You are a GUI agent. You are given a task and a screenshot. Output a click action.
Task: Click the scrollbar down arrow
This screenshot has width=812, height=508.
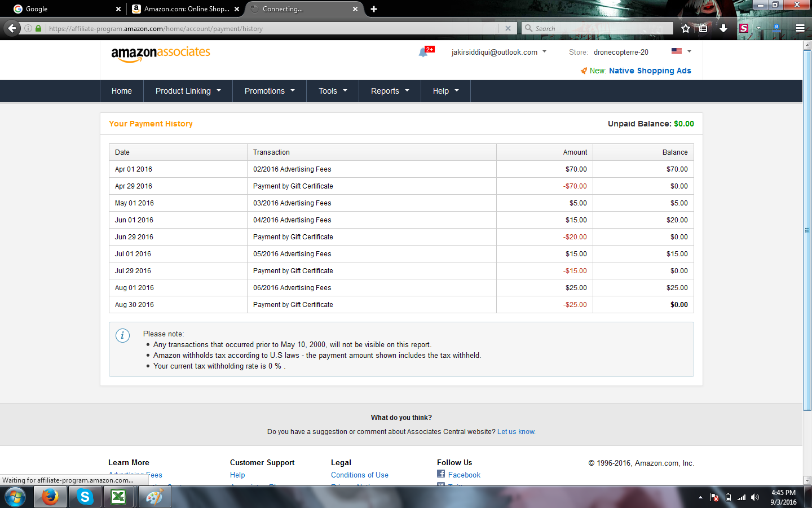tap(807, 480)
